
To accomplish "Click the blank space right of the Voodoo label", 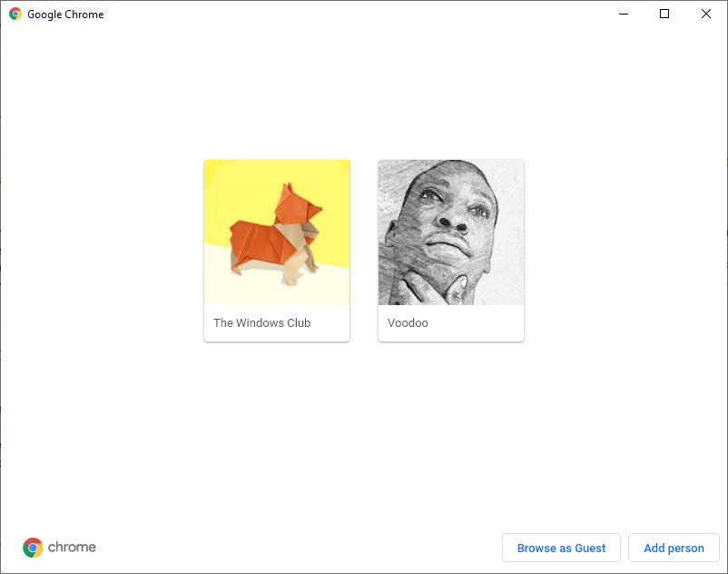I will click(481, 322).
